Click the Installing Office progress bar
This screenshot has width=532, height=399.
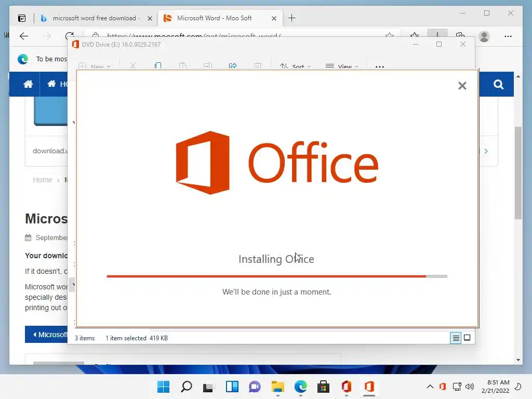tap(277, 276)
